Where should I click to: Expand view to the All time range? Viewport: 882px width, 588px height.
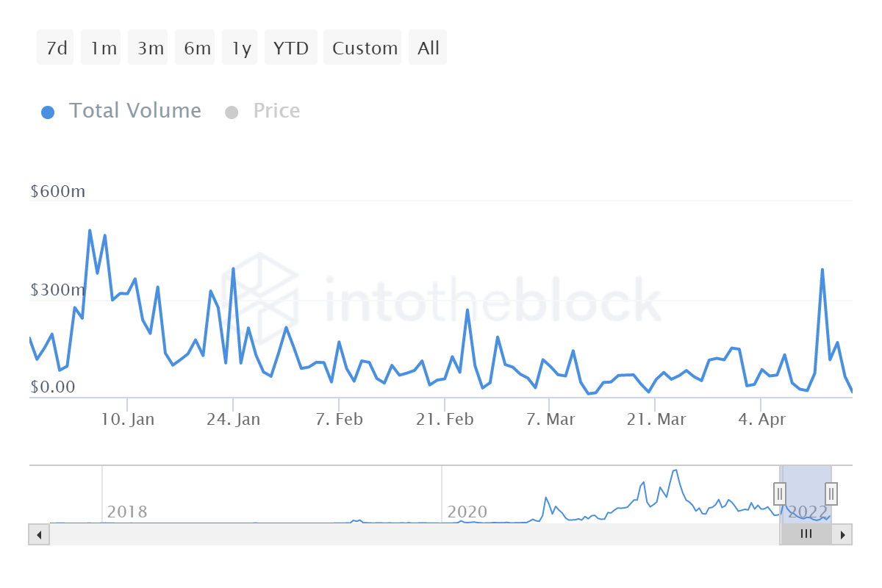(x=427, y=47)
